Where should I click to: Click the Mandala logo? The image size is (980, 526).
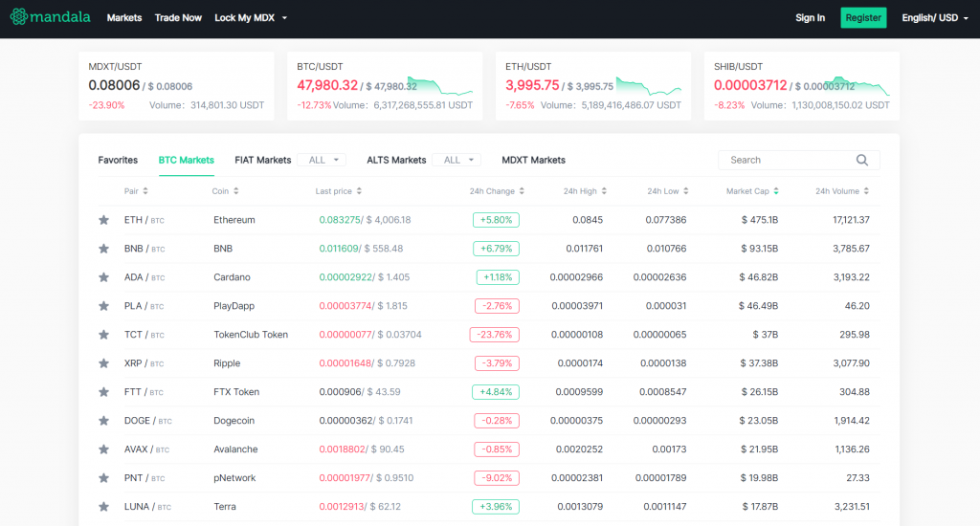click(x=50, y=17)
